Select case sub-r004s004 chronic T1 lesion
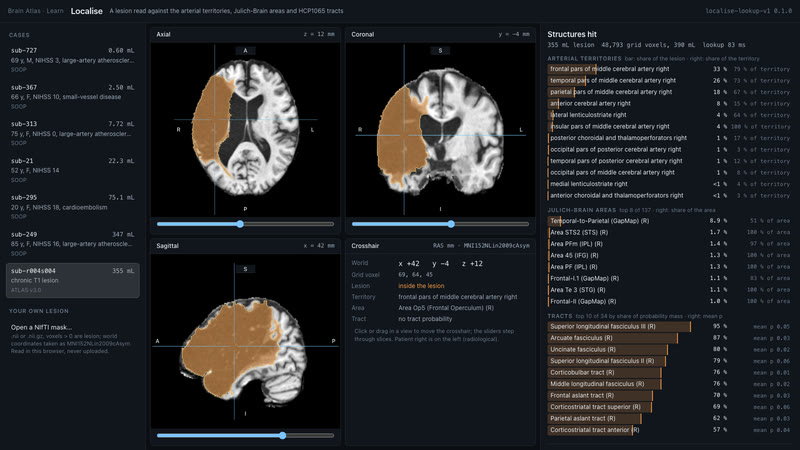 tap(72, 280)
